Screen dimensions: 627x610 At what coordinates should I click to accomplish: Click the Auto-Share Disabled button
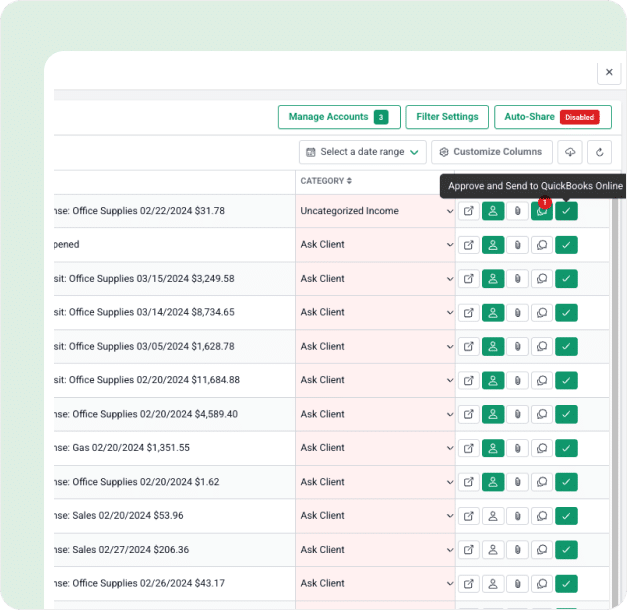click(553, 117)
